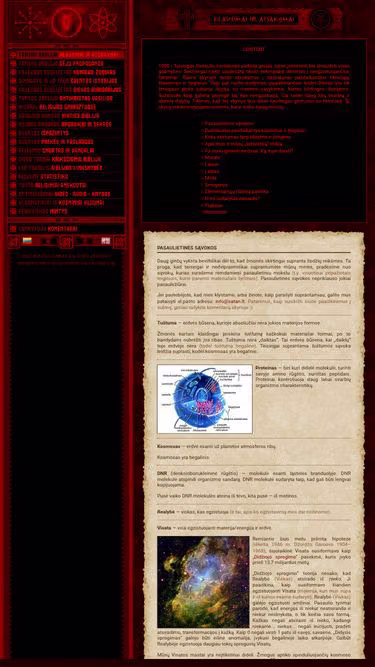
Task: Open highlighted Klausimai ir Atsakymai menu item
Action: (67, 55)
